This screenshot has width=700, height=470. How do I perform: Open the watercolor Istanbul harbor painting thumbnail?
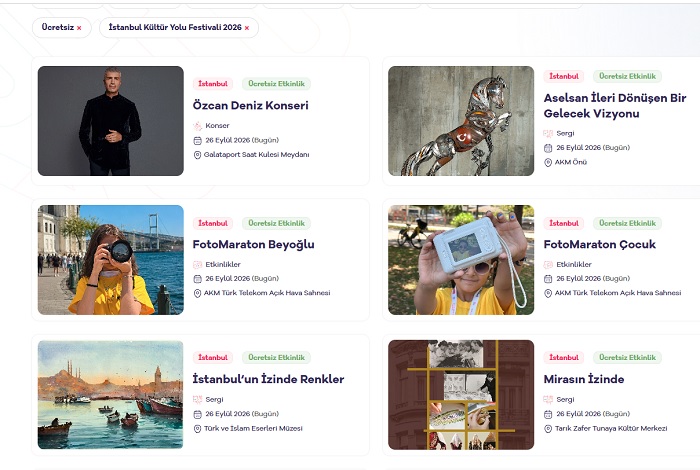pyautogui.click(x=111, y=395)
